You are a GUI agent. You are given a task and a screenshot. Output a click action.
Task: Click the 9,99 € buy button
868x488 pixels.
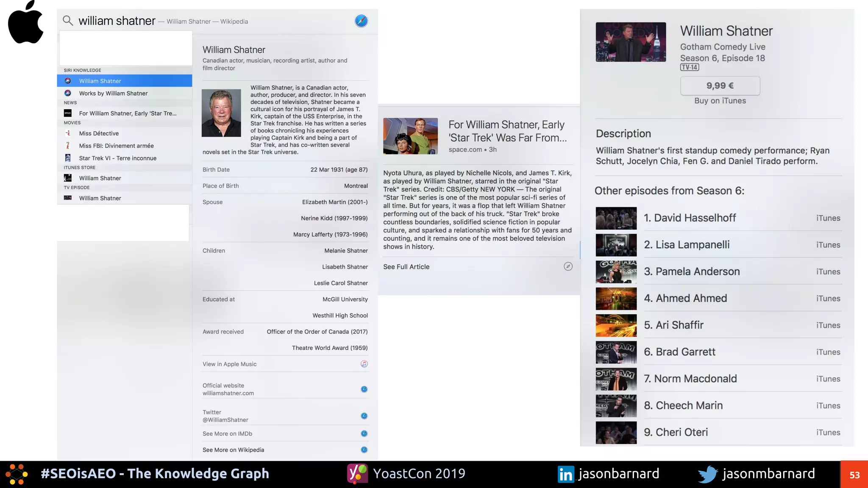(720, 86)
